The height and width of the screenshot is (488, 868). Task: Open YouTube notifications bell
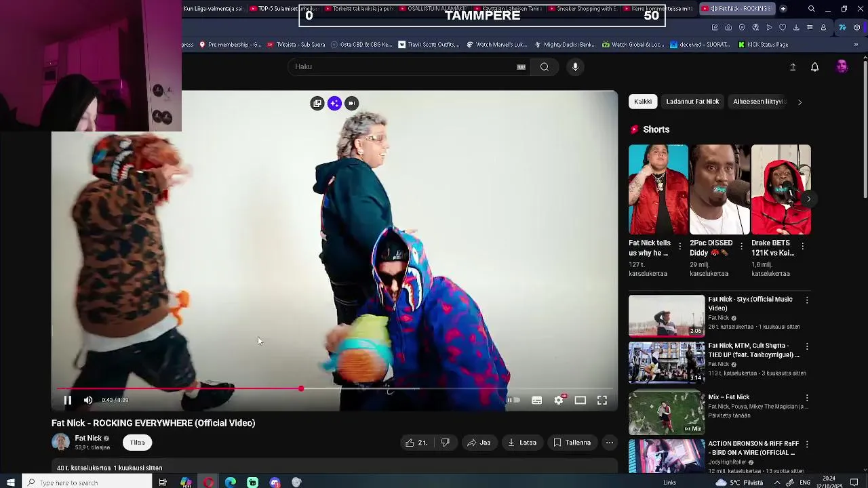(x=815, y=66)
